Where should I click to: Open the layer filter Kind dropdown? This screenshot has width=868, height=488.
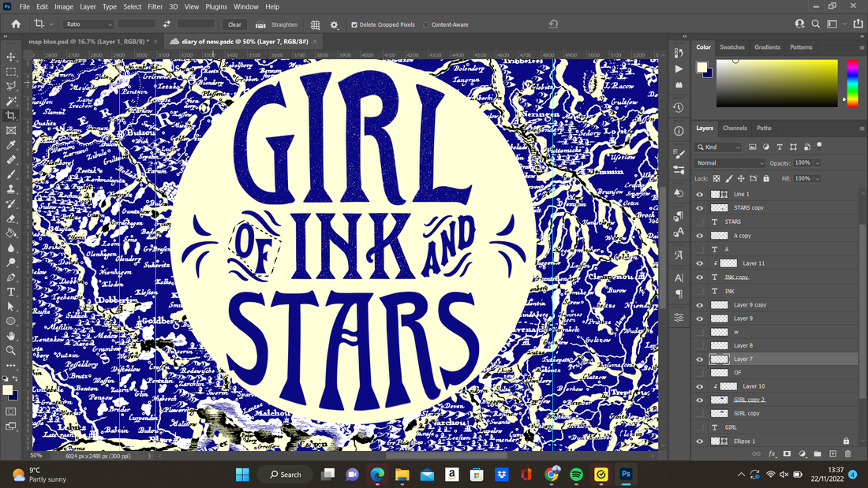point(719,147)
